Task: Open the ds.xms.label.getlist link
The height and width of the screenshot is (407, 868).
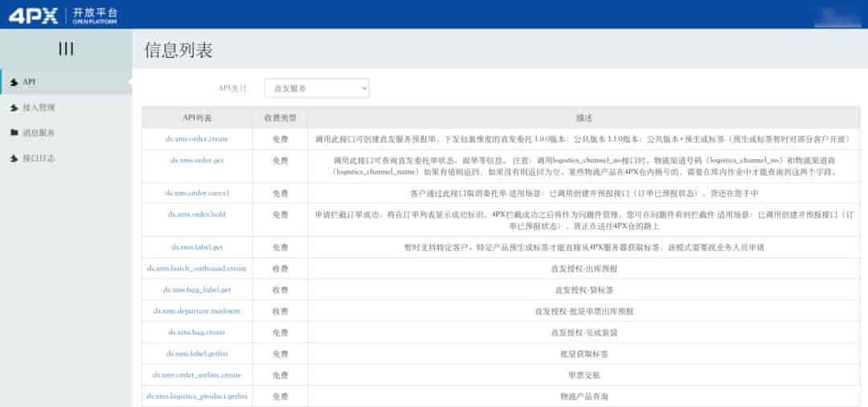Action: (197, 353)
